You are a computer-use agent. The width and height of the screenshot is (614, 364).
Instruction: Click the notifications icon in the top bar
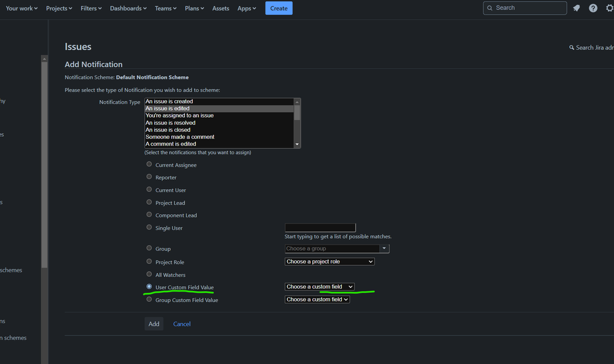(x=576, y=8)
